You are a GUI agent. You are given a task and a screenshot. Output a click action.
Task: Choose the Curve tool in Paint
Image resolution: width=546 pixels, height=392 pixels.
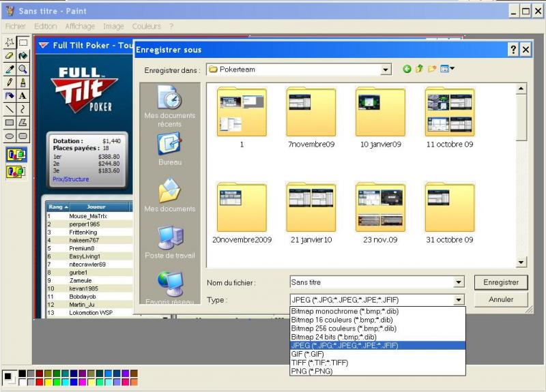click(x=23, y=109)
